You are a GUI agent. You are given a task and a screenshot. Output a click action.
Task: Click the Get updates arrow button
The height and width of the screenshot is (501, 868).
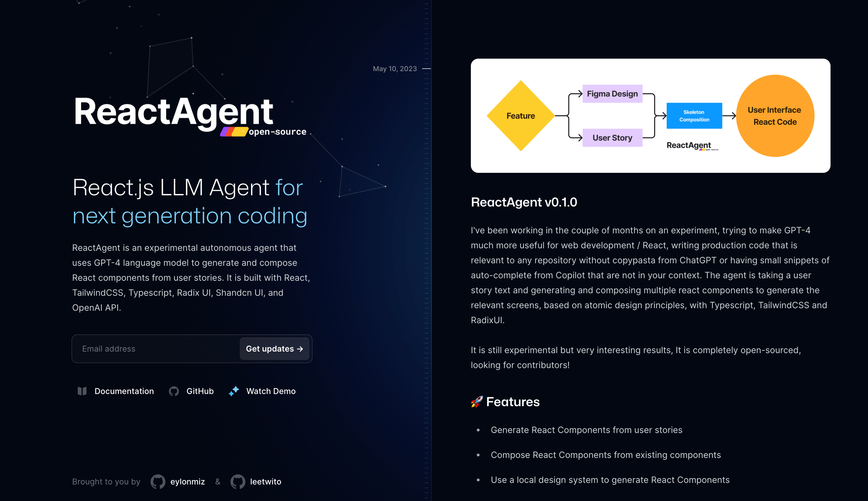[274, 348]
